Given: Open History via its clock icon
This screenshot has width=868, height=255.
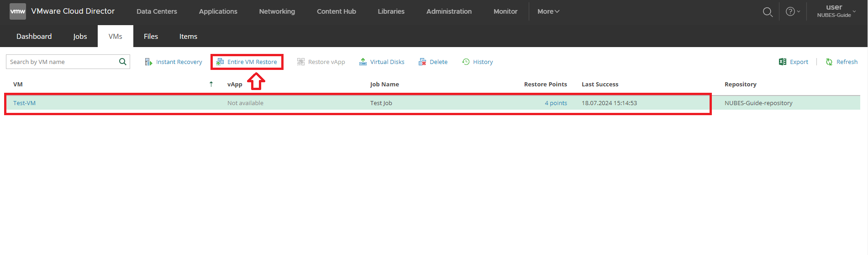Looking at the screenshot, I should (466, 62).
